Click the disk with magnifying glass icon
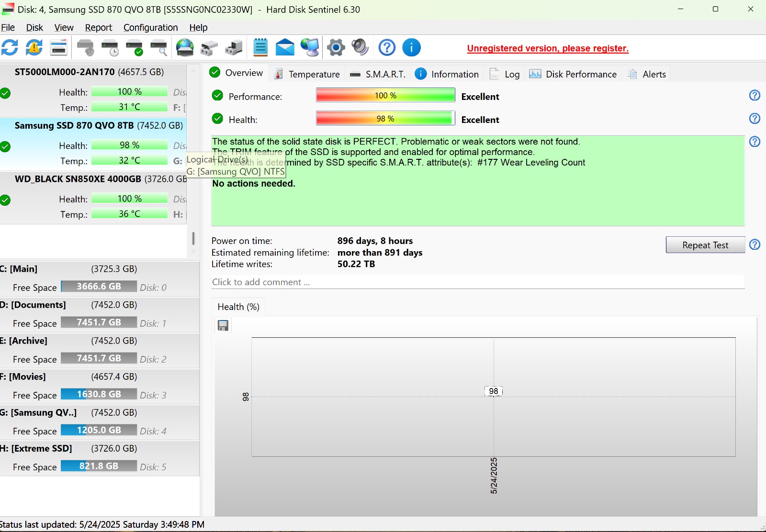 159,47
